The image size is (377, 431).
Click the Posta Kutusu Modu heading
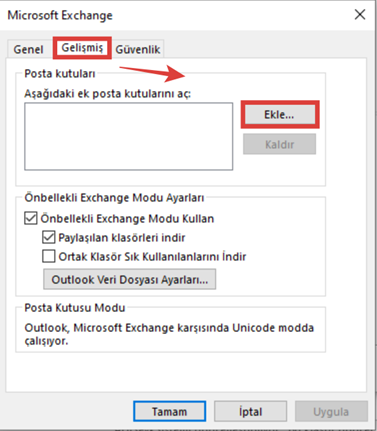75,307
